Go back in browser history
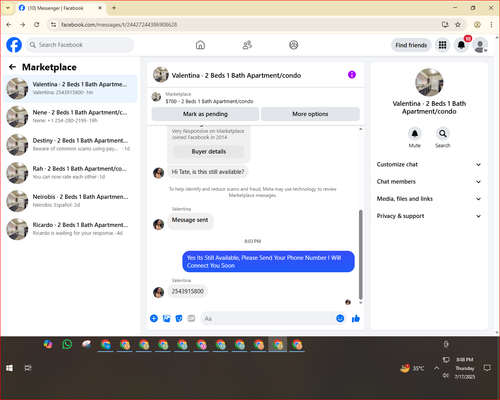 9,24
